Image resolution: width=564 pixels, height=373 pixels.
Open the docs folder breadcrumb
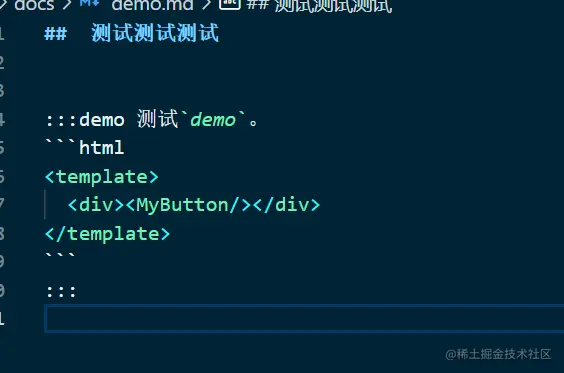click(x=35, y=5)
